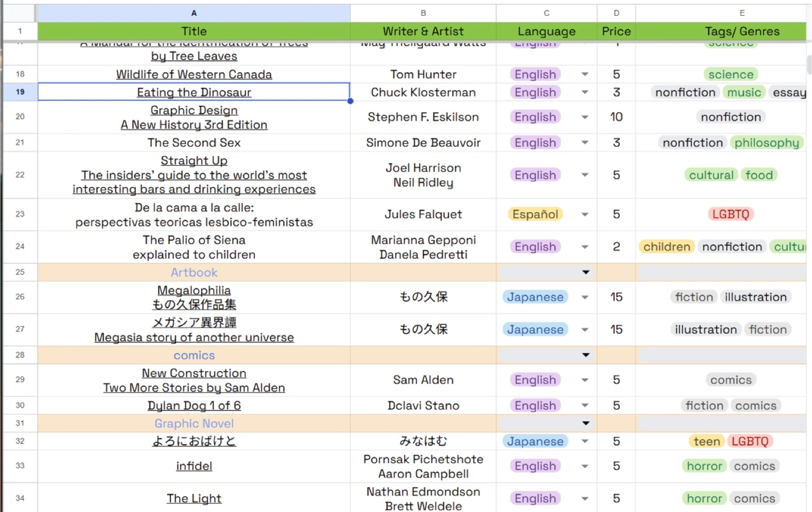The height and width of the screenshot is (512, 812).
Task: Select column B header
Action: coord(423,13)
